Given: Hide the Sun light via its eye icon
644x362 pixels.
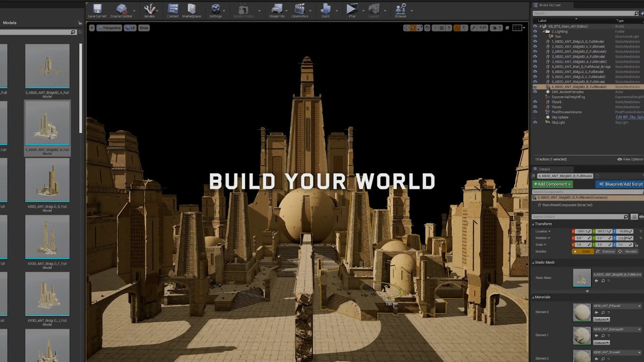Looking at the screenshot, I should pos(535,36).
